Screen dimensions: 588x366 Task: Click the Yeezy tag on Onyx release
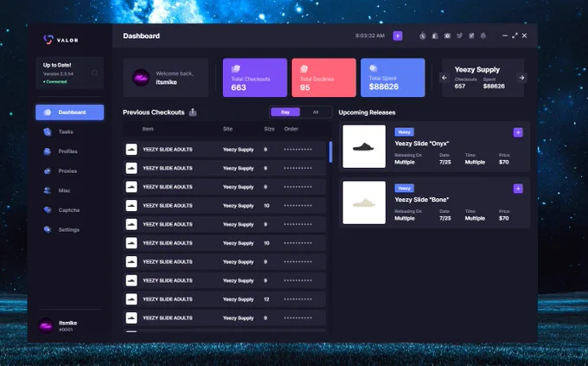[x=405, y=132]
